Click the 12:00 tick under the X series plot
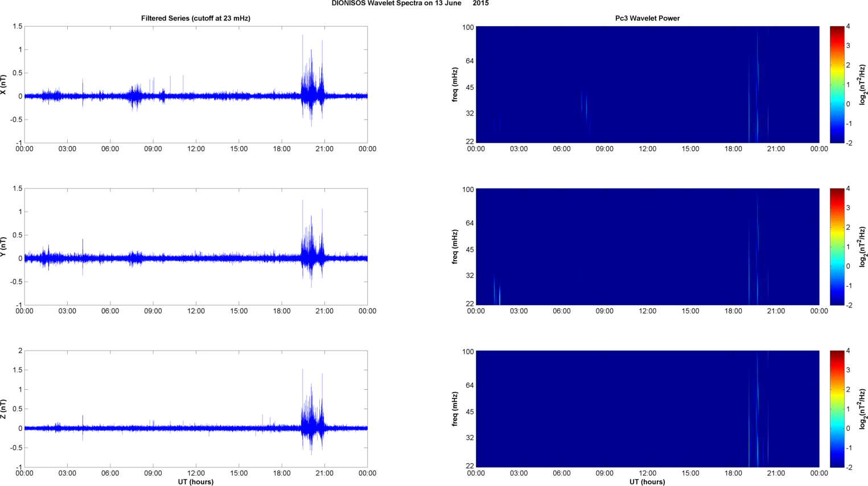868x486 pixels. (x=196, y=149)
